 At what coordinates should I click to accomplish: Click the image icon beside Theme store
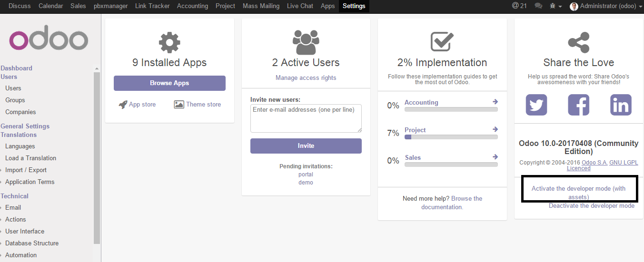click(x=179, y=104)
